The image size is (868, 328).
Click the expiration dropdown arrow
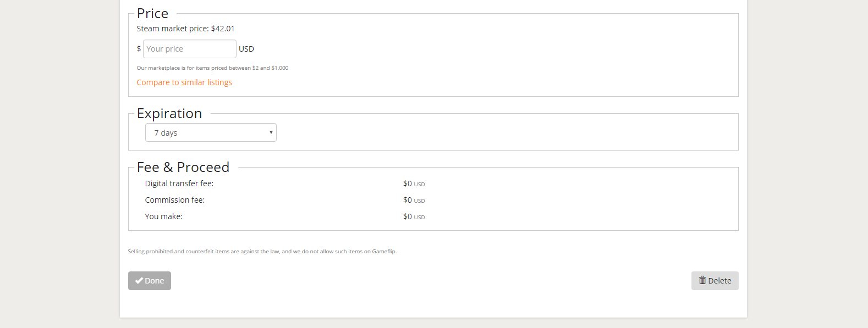coord(271,132)
